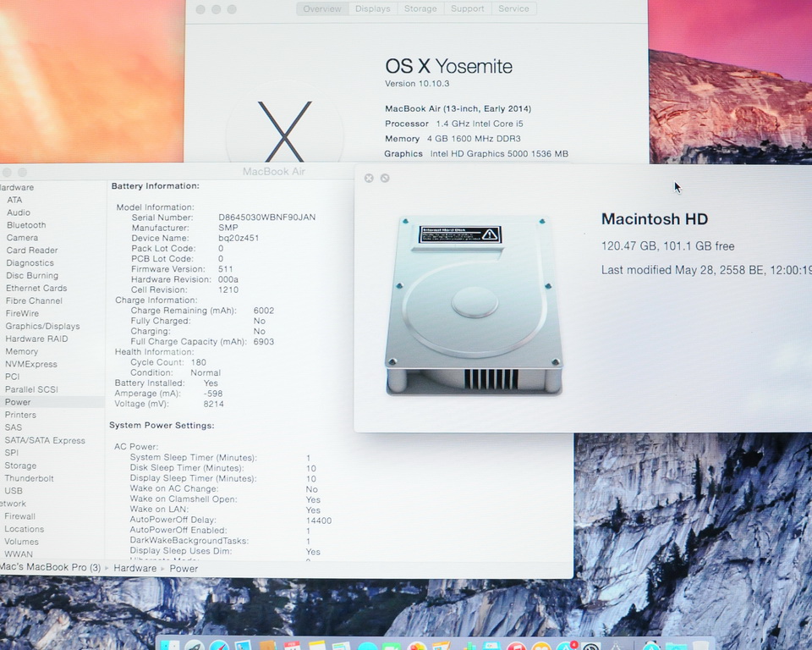The image size is (812, 650).
Task: Select Storage in the System Information sidebar
Action: [20, 466]
